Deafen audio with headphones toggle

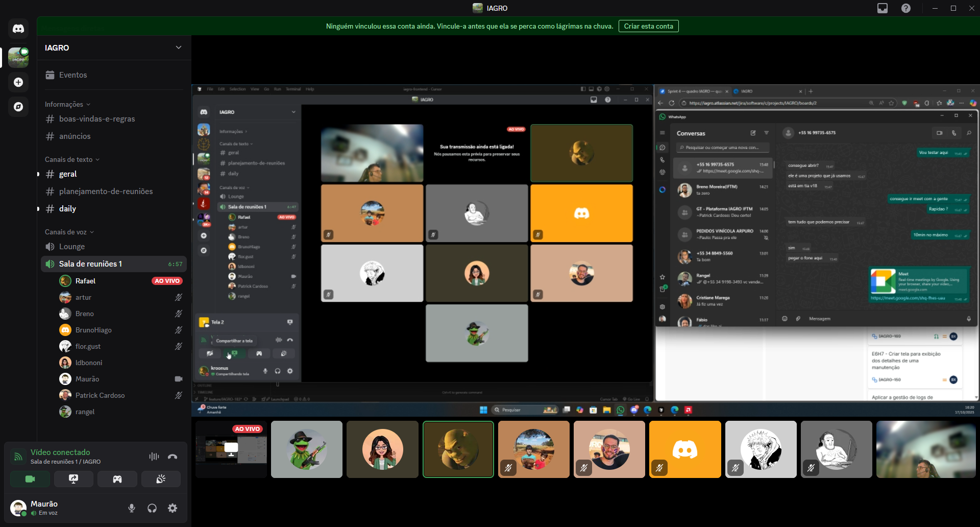152,508
